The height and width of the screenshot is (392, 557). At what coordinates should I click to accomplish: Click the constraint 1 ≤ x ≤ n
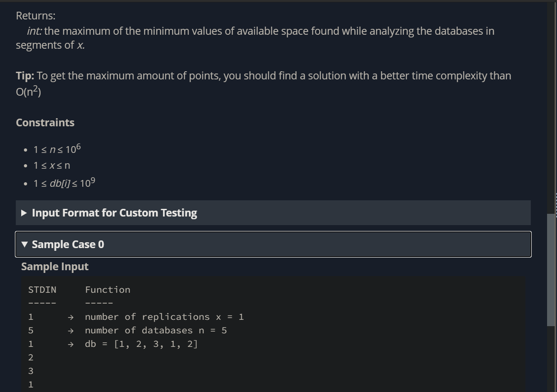click(x=51, y=166)
